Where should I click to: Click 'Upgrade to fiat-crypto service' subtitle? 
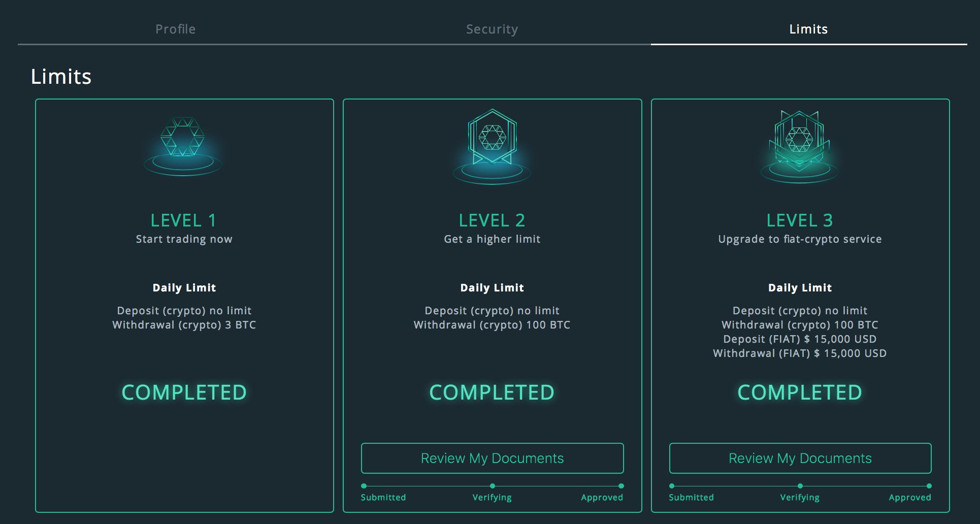(x=800, y=239)
